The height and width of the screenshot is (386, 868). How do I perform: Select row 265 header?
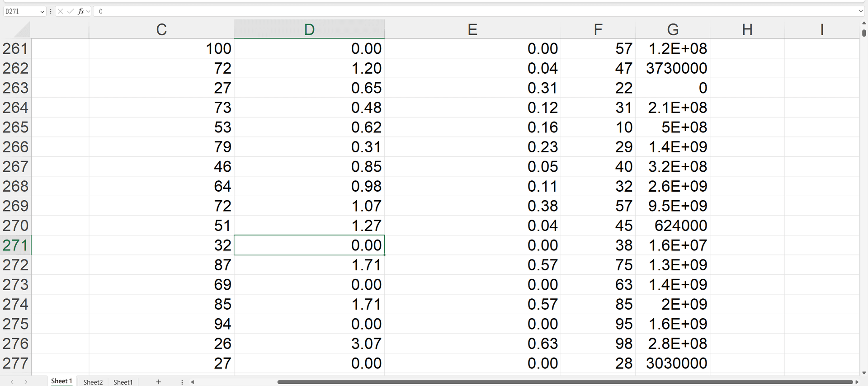pyautogui.click(x=15, y=127)
